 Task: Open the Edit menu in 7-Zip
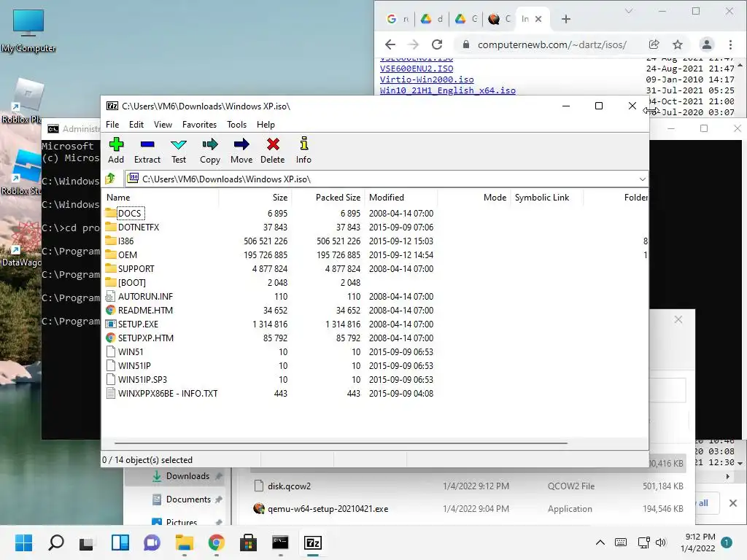[136, 124]
